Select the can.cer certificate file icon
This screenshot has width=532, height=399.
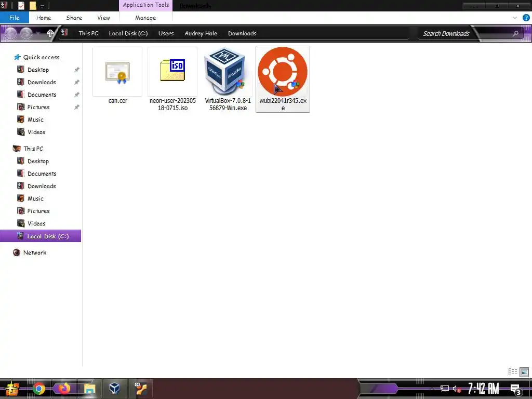click(117, 72)
